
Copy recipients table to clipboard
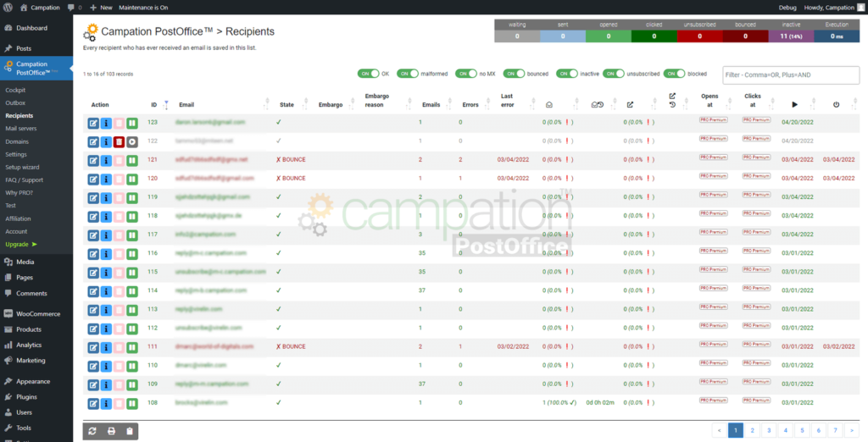(130, 431)
